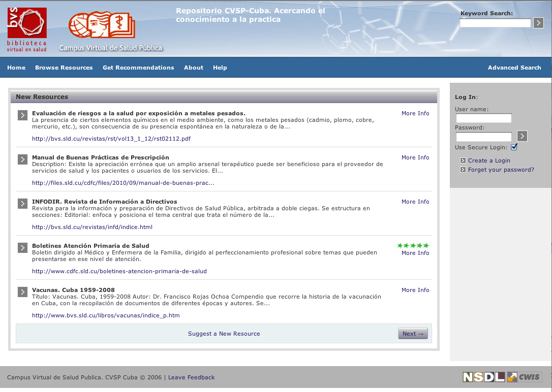The image size is (552, 392).
Task: Click the CWIS logo in footer
Action: tap(525, 377)
